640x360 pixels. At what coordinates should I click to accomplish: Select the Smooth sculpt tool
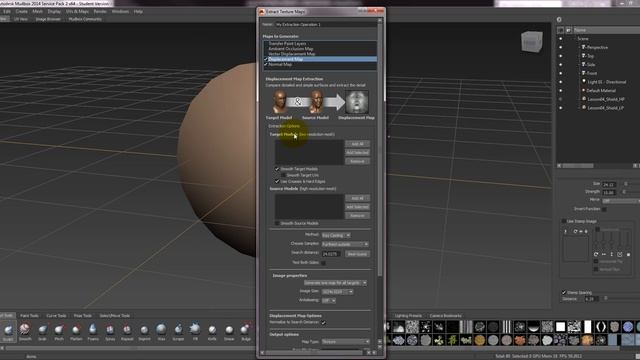[25, 331]
